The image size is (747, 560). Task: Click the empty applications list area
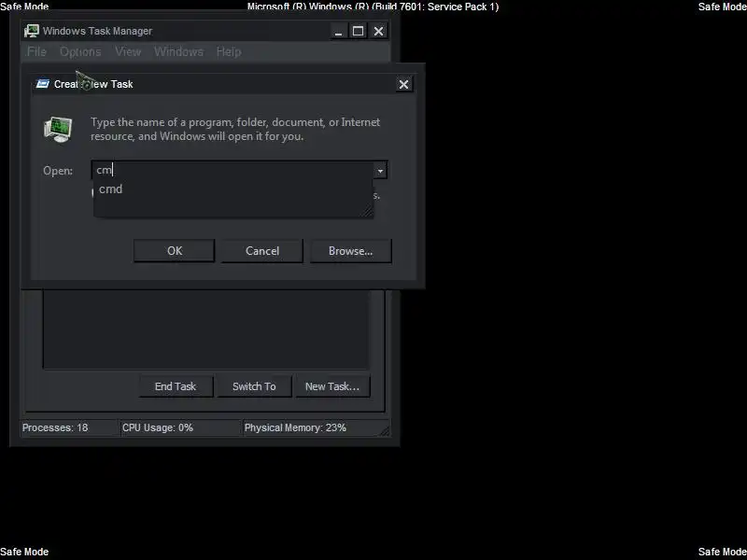(x=205, y=329)
